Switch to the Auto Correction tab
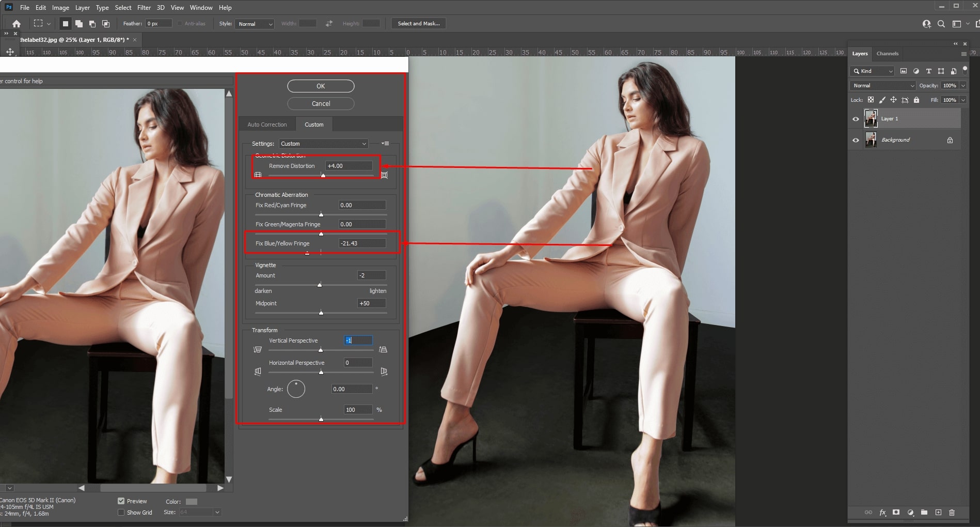 pyautogui.click(x=267, y=125)
